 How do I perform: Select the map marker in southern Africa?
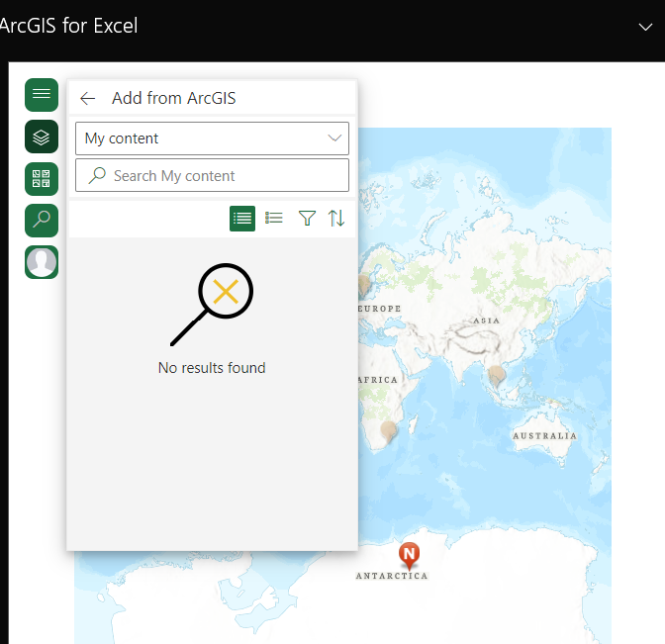click(x=389, y=429)
